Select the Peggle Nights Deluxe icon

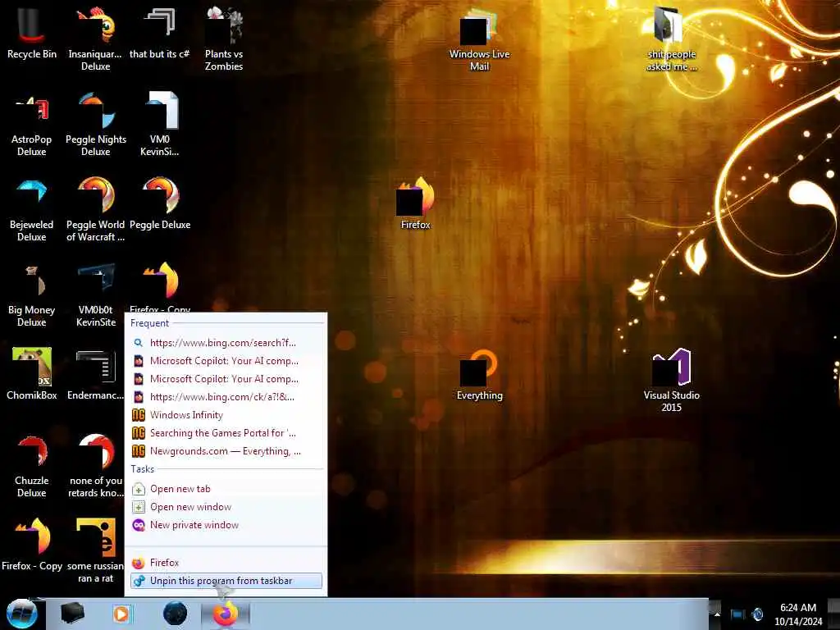point(96,125)
